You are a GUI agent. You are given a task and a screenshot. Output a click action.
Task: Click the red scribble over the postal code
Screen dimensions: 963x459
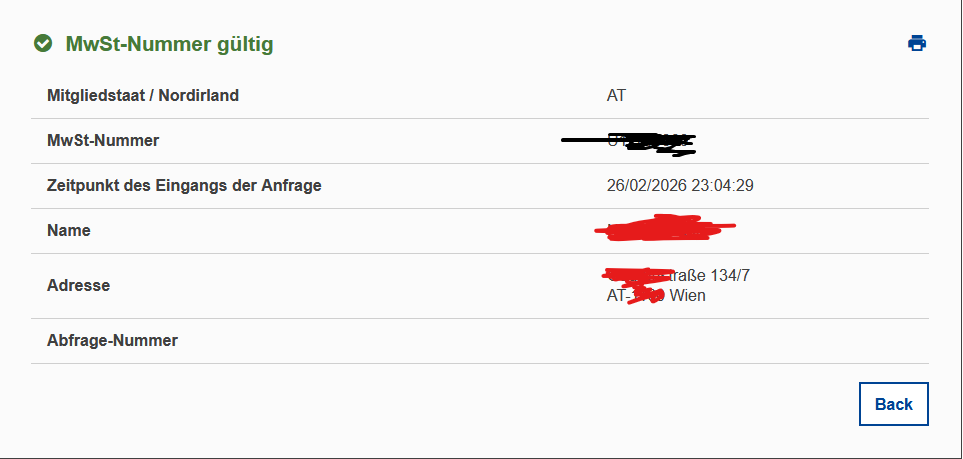point(646,296)
